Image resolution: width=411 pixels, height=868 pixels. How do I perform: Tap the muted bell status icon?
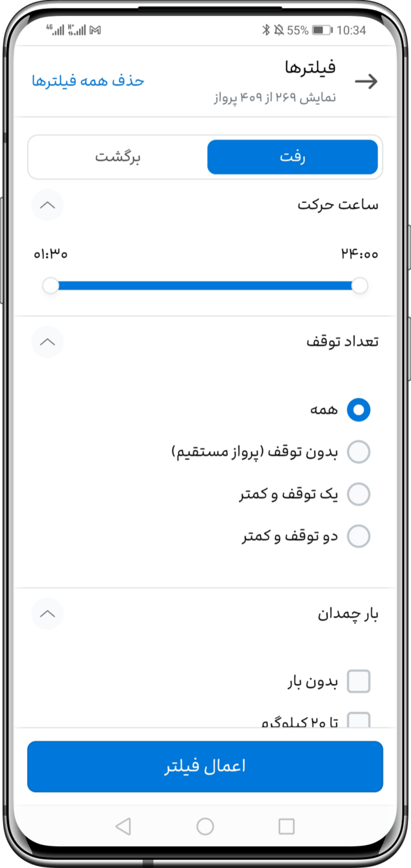(279, 30)
